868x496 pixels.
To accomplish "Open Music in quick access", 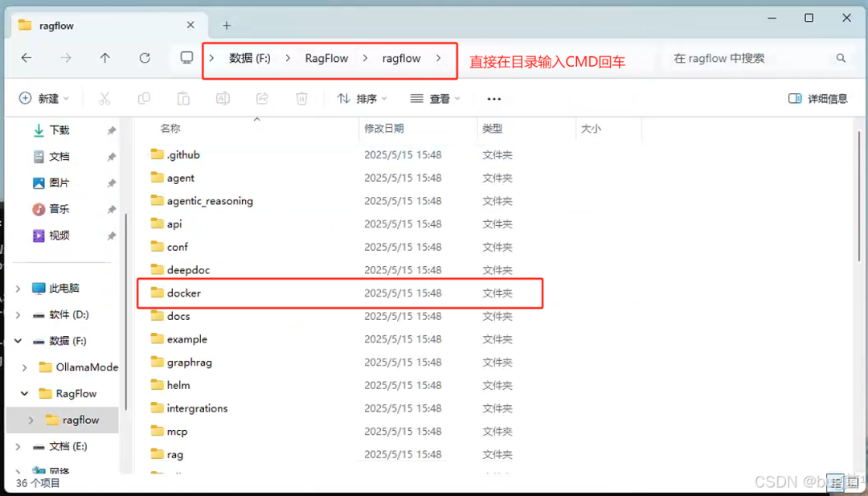I will 59,209.
